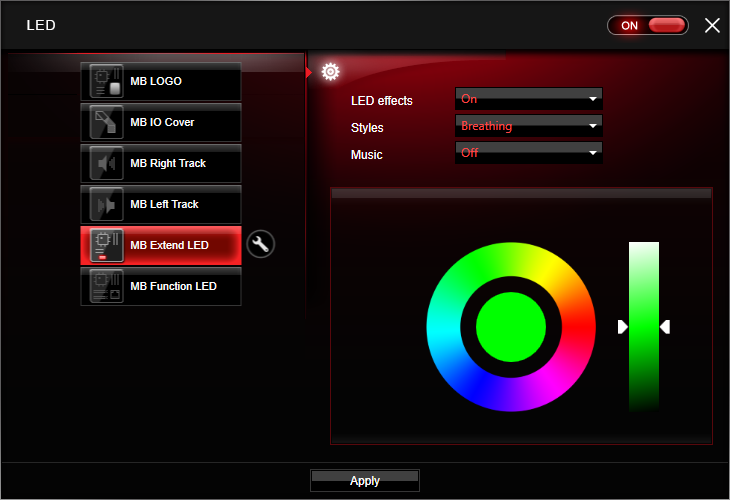Click the MB Right Track speaker icon
Image resolution: width=730 pixels, height=500 pixels.
click(x=107, y=163)
